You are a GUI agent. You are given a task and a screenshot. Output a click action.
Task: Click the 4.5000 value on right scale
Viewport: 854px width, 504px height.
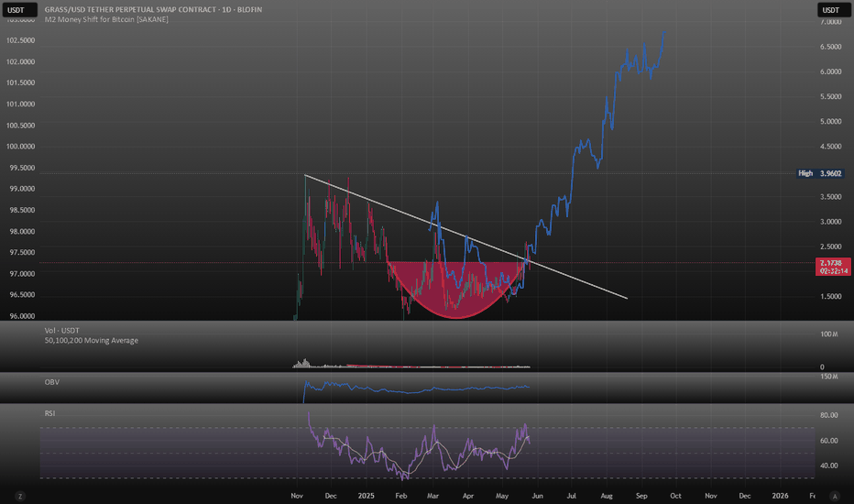(x=830, y=147)
